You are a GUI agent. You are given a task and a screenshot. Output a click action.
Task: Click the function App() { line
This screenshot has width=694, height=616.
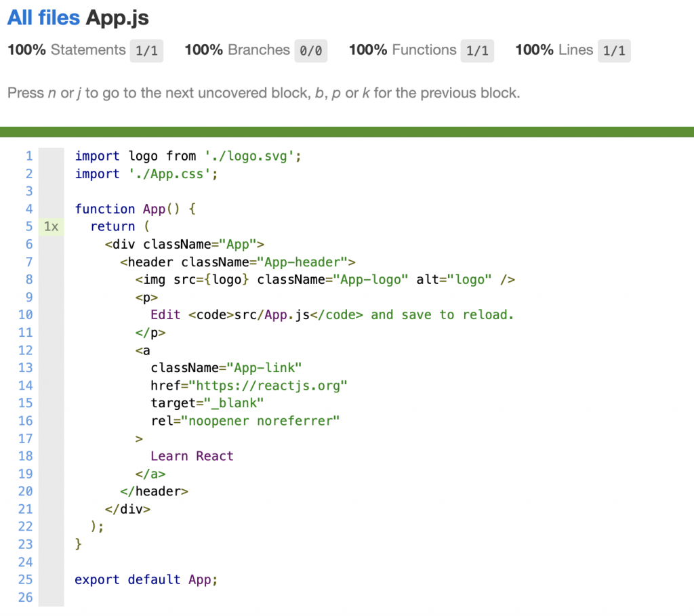136,209
